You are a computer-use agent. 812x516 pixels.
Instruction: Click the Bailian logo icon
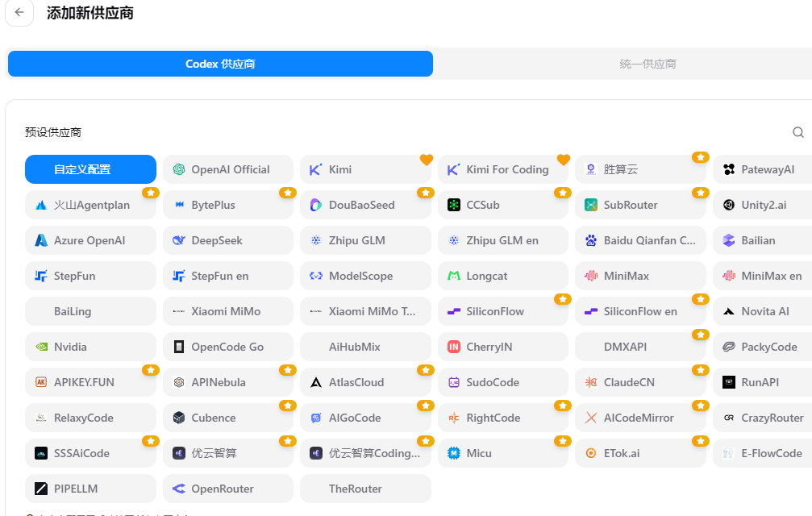(729, 240)
